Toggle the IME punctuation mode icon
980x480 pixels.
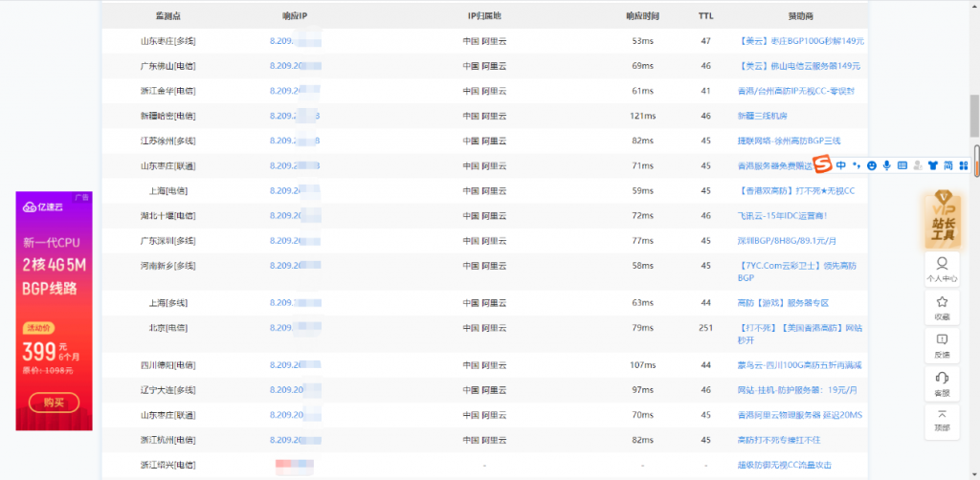857,165
